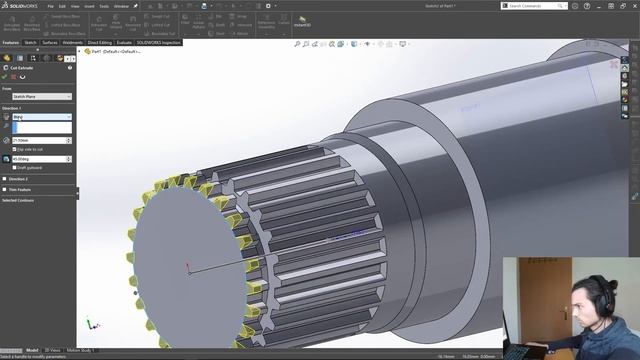Toggle detailed preview eye icon
Image resolution: width=640 pixels, height=360 pixels.
pyautogui.click(x=22, y=77)
